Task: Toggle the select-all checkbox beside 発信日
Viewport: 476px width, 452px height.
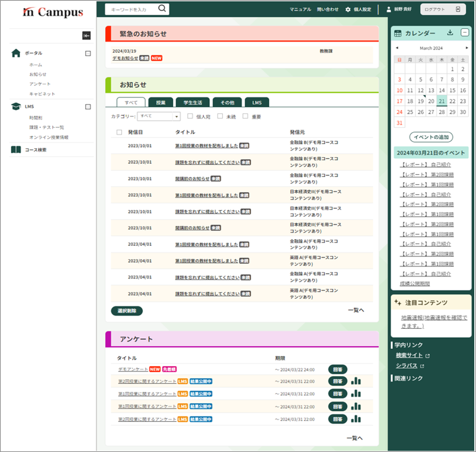Action: point(119,132)
